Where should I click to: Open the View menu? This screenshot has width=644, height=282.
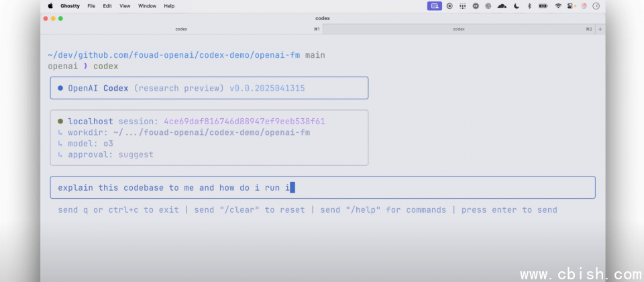pyautogui.click(x=125, y=6)
